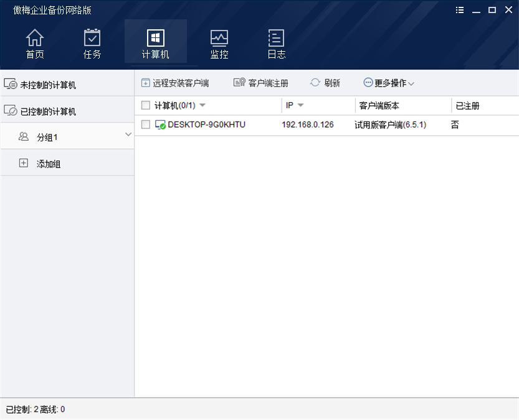Click the IP column header label
Viewport: 519px width, 420px height.
coord(290,105)
